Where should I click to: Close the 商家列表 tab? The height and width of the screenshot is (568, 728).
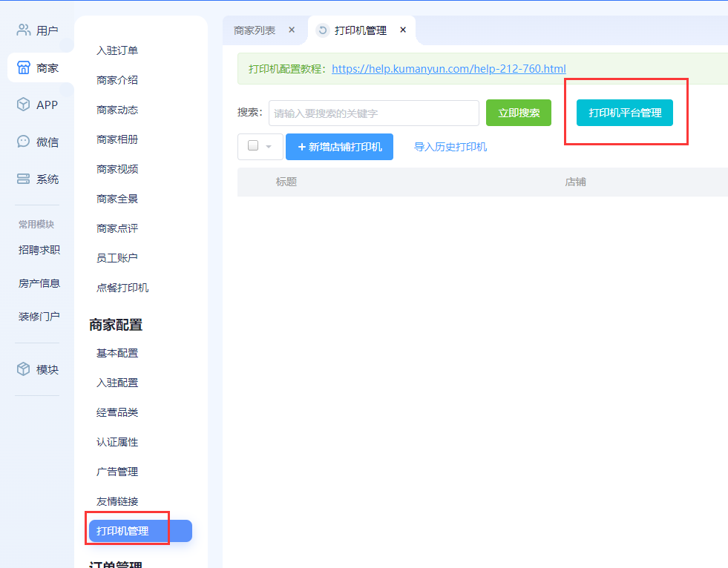292,30
